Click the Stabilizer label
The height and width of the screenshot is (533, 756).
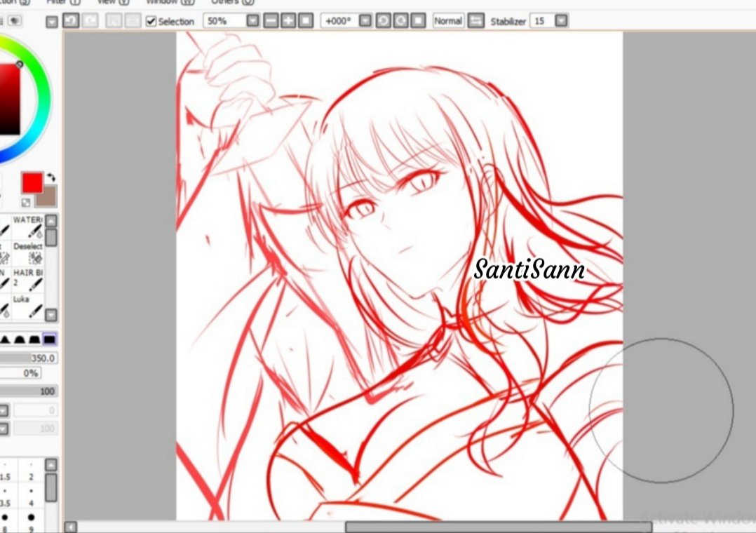(x=508, y=22)
